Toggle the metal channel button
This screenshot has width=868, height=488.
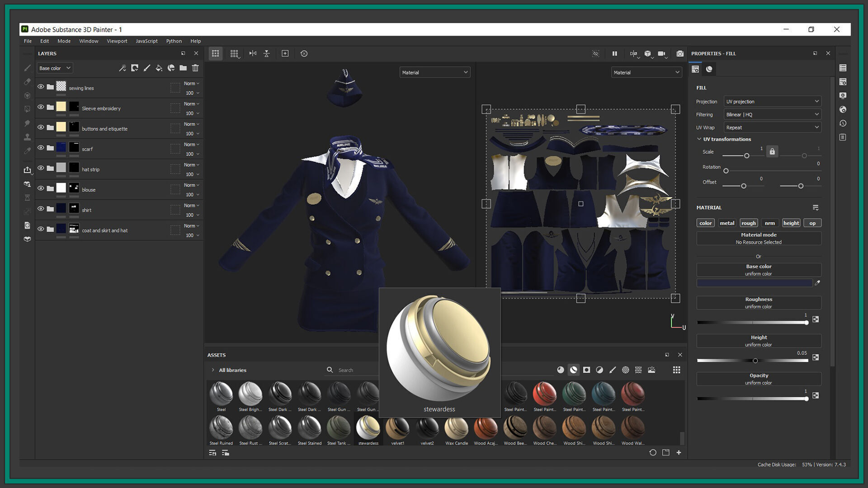727,223
